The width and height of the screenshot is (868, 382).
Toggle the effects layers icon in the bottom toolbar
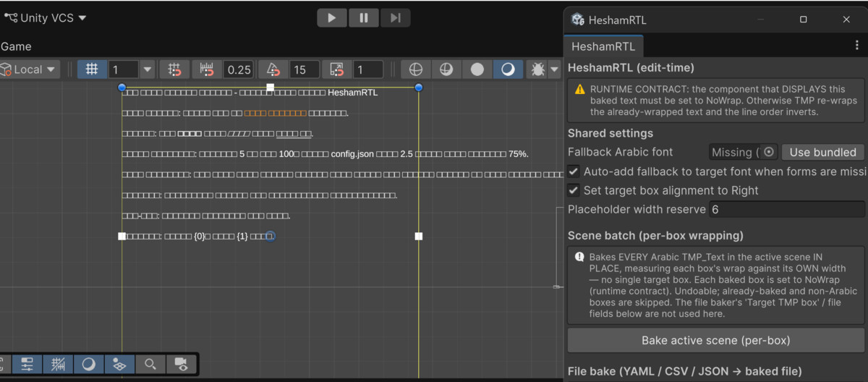tap(120, 364)
